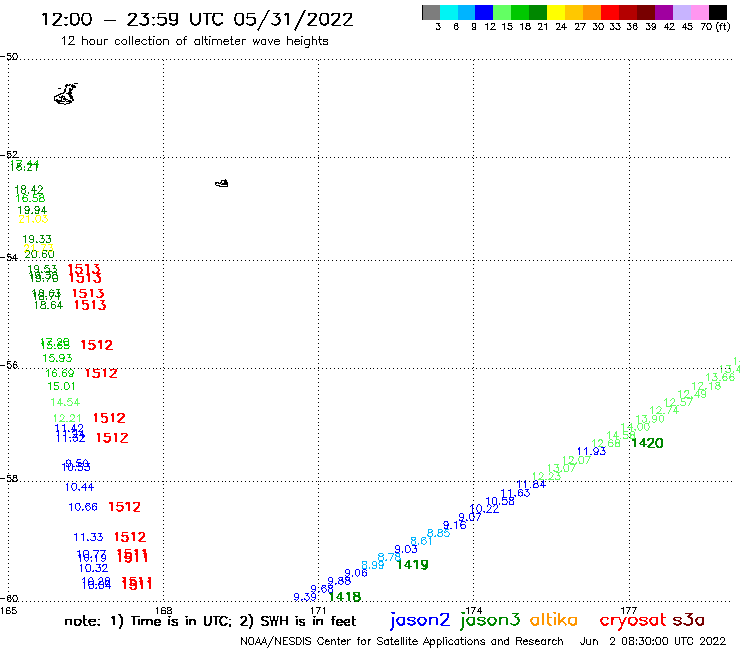The height and width of the screenshot is (650, 740).
Task: Select the green wave height value 13.66
Action: 720,377
